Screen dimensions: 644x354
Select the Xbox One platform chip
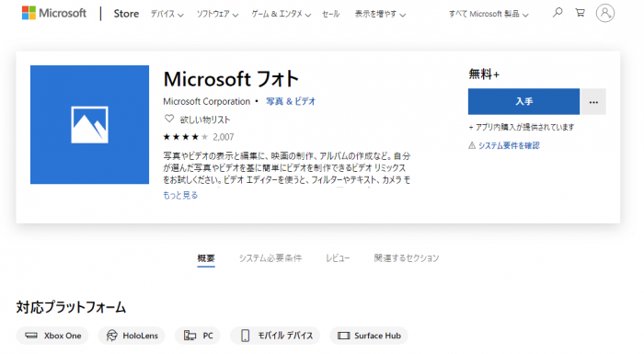coord(52,336)
